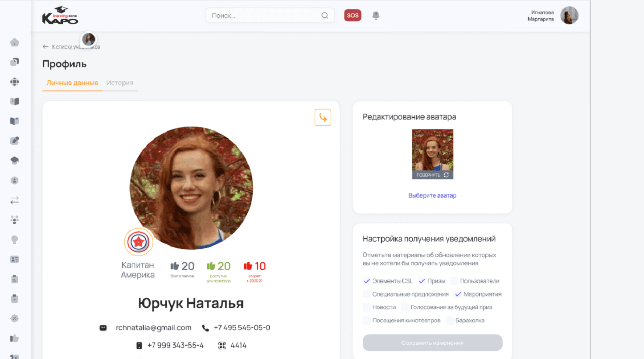Open the transfer arrows sidebar icon
The width and height of the screenshot is (644, 359).
click(x=14, y=200)
